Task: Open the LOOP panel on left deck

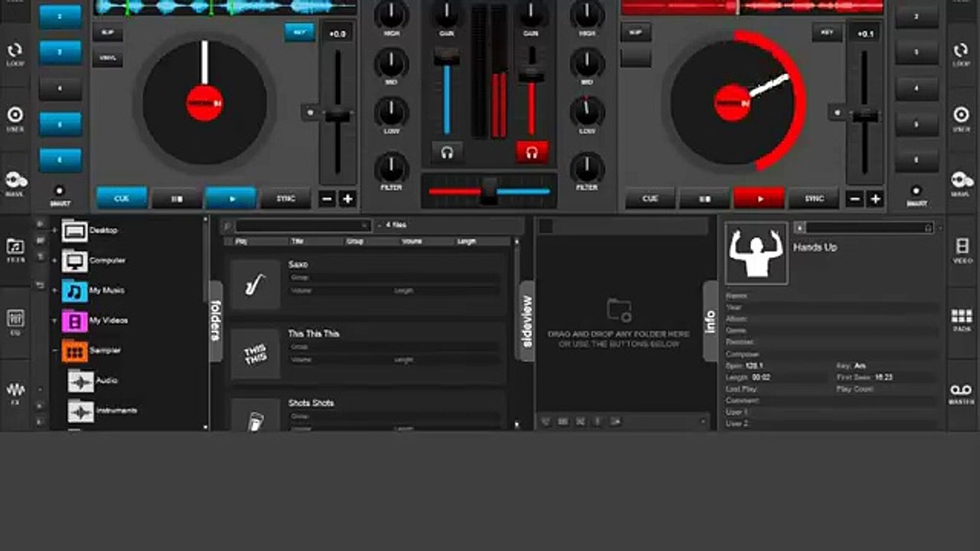Action: pos(15,54)
